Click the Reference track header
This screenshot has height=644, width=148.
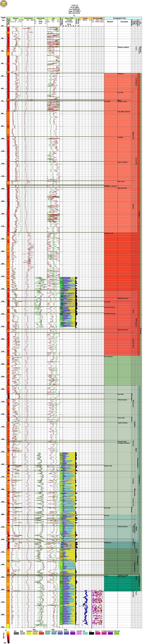[16, 18]
